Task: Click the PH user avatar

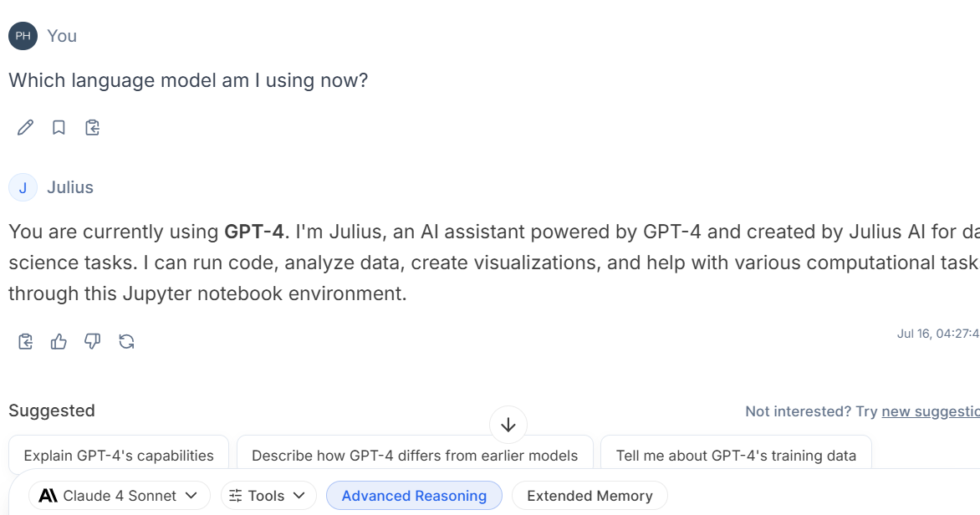Action: [x=23, y=36]
